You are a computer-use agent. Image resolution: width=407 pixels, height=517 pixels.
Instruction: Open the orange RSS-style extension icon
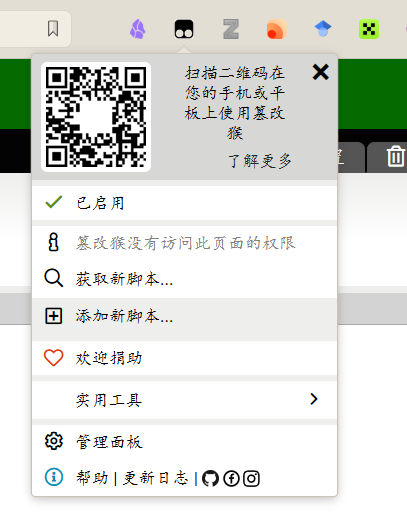[x=277, y=29]
